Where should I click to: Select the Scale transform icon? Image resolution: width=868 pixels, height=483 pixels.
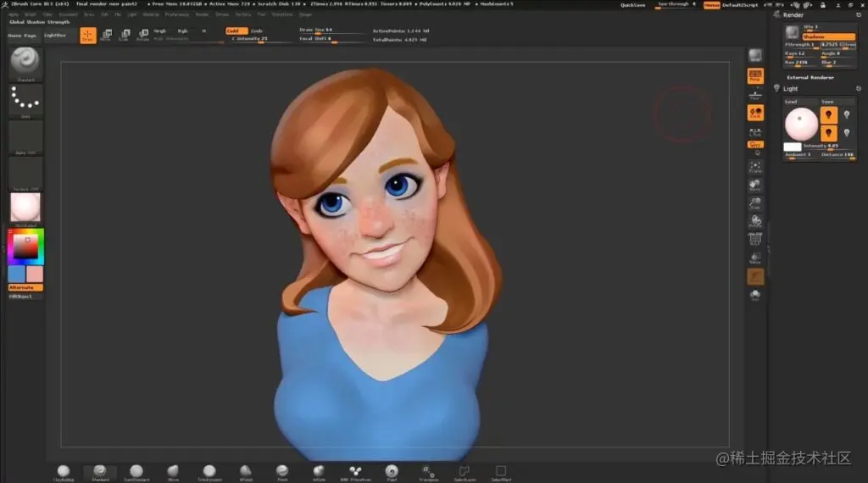coord(125,36)
